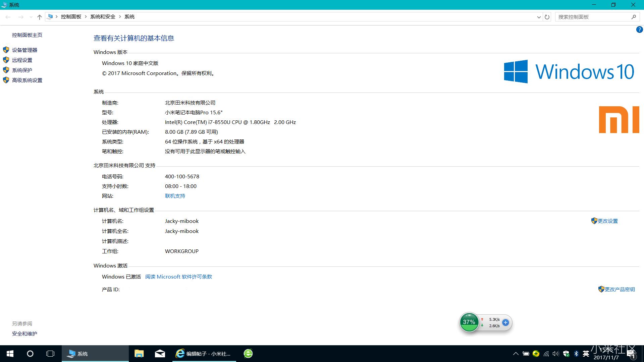Go up one level with up arrow
The image size is (644, 362).
[40, 17]
